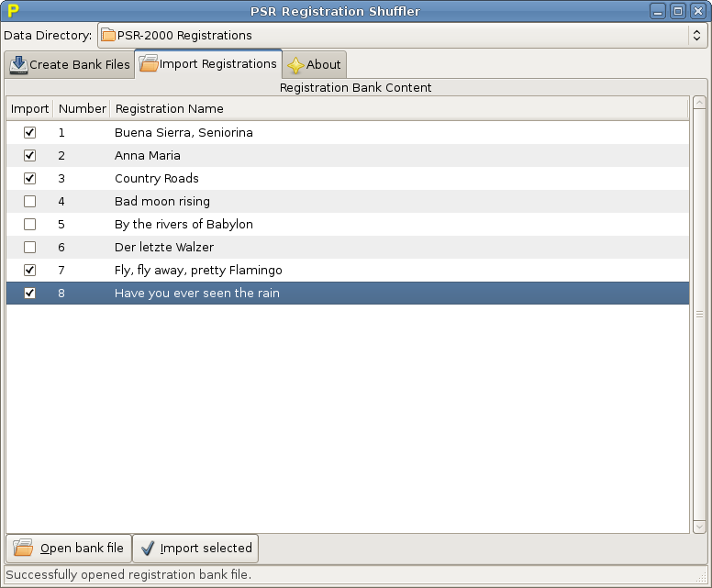The image size is (712, 588).
Task: Click the yellow P application icon in title bar
Action: click(x=13, y=11)
